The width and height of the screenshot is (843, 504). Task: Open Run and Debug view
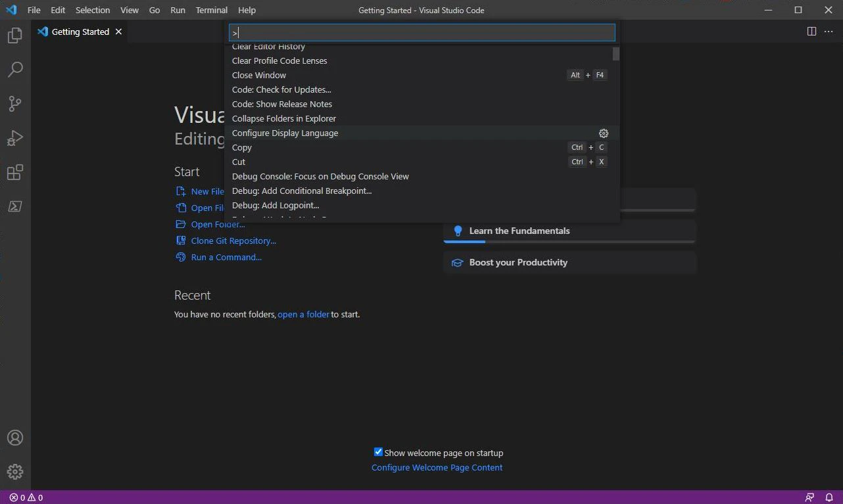click(15, 138)
